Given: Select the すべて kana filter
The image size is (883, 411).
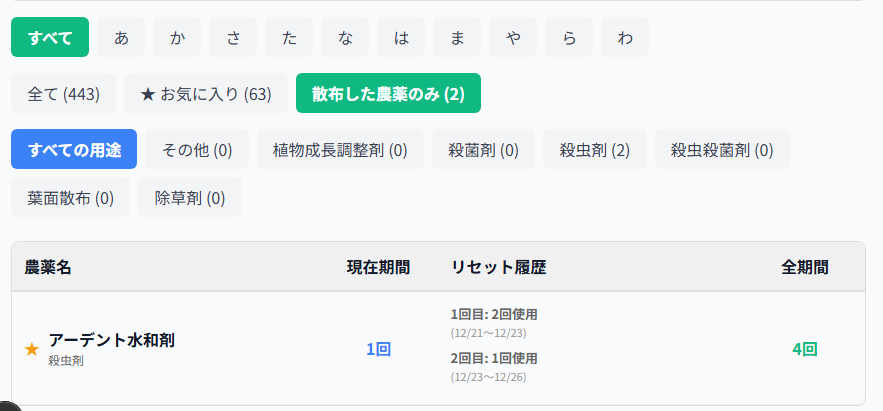Looking at the screenshot, I should pos(50,38).
